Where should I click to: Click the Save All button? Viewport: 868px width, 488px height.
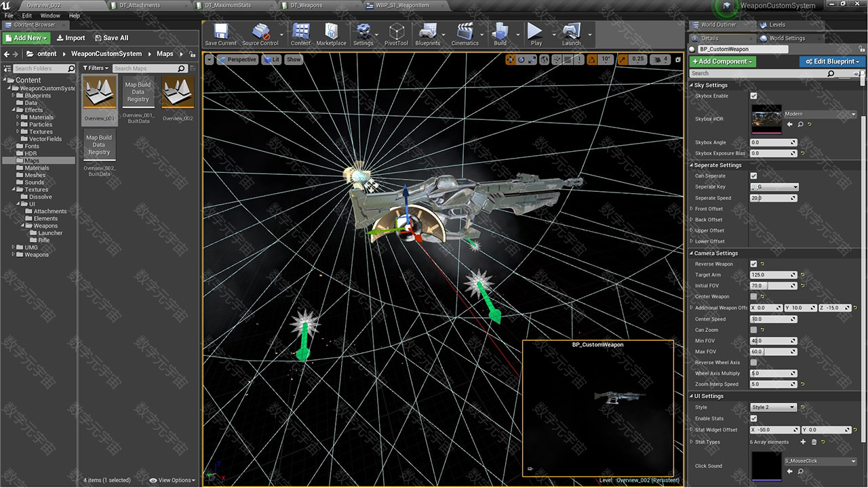(111, 38)
